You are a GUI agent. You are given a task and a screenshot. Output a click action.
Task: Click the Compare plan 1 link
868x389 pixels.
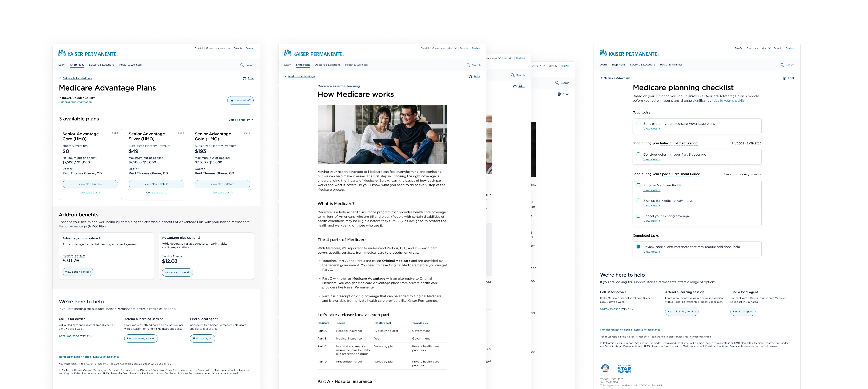click(x=90, y=193)
